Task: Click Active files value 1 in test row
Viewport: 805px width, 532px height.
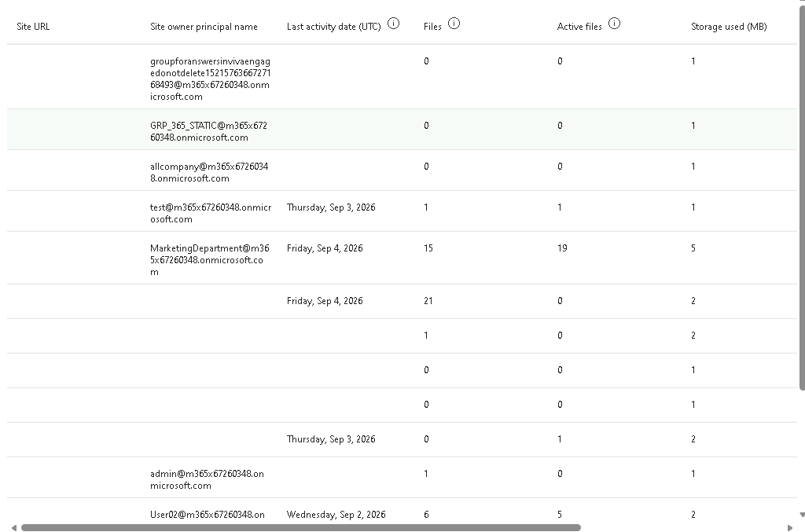Action: click(x=559, y=207)
